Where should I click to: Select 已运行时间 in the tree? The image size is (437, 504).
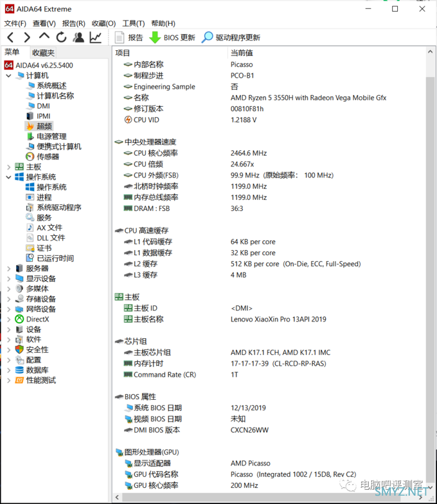point(50,258)
